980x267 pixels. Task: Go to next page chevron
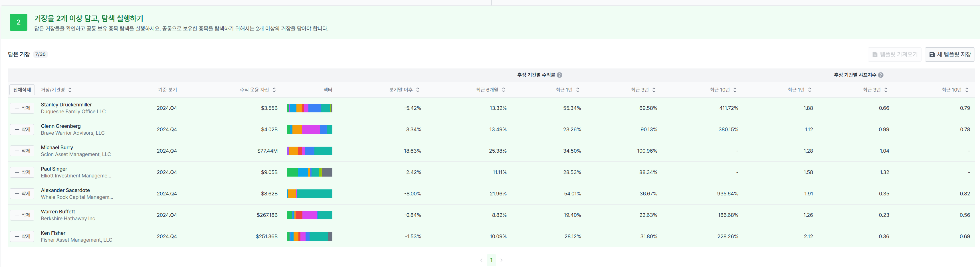coord(502,260)
